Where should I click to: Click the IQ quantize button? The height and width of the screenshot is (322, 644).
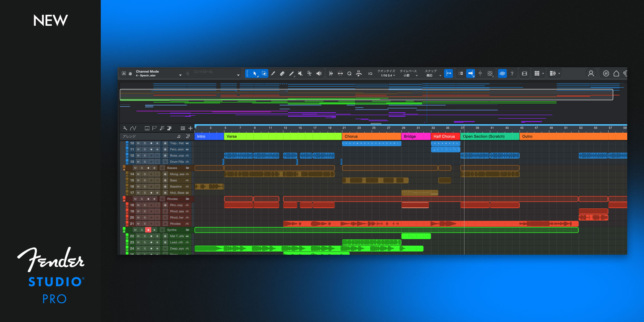coord(370,74)
